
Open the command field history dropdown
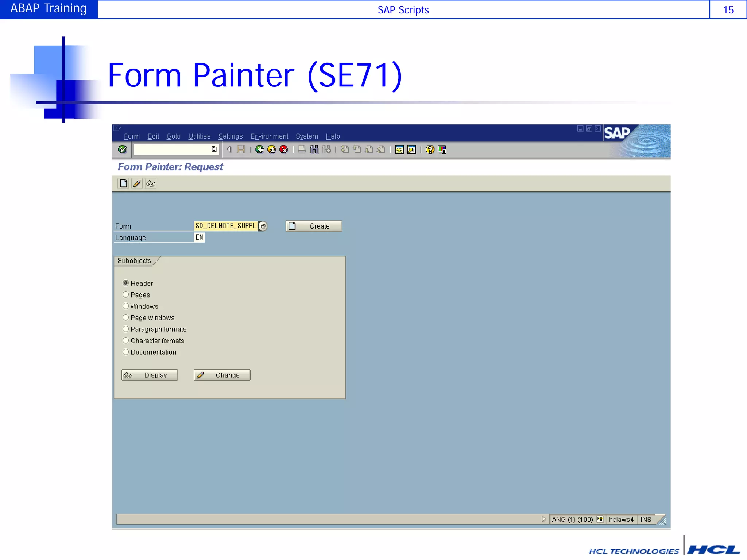click(214, 149)
